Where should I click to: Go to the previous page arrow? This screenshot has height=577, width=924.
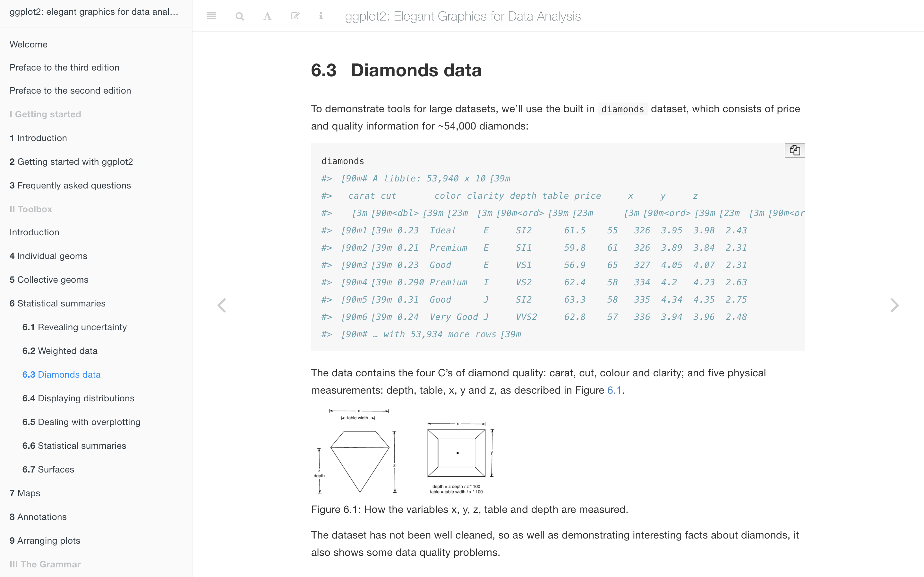[x=222, y=305]
